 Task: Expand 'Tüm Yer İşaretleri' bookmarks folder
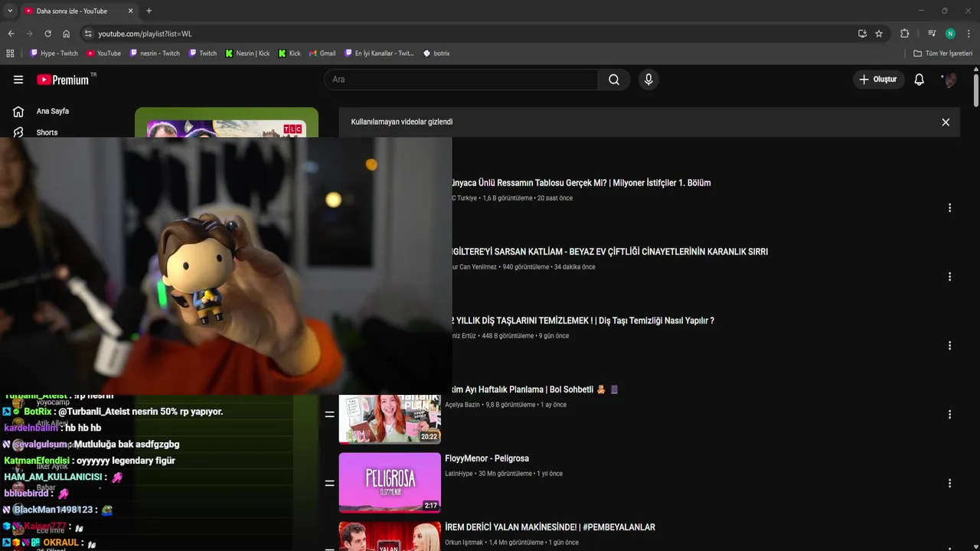pyautogui.click(x=942, y=54)
